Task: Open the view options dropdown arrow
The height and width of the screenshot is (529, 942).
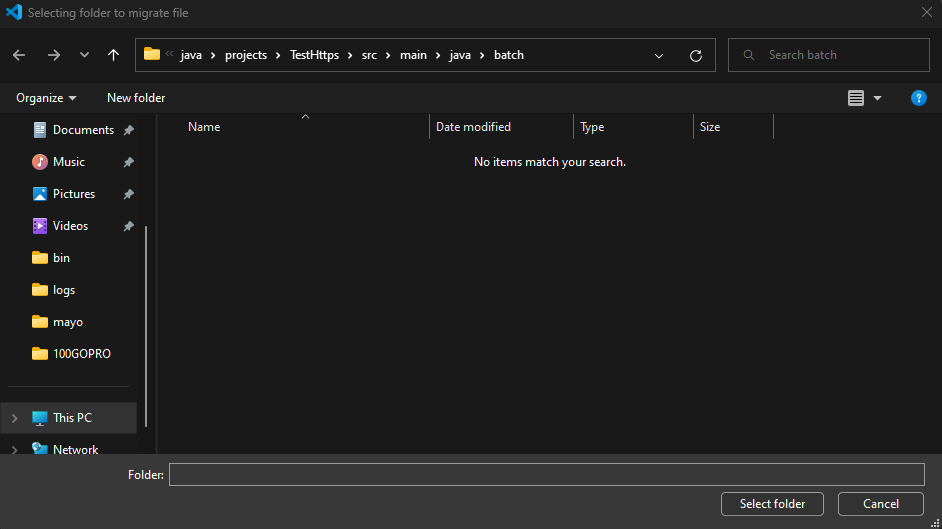Action: pyautogui.click(x=878, y=98)
